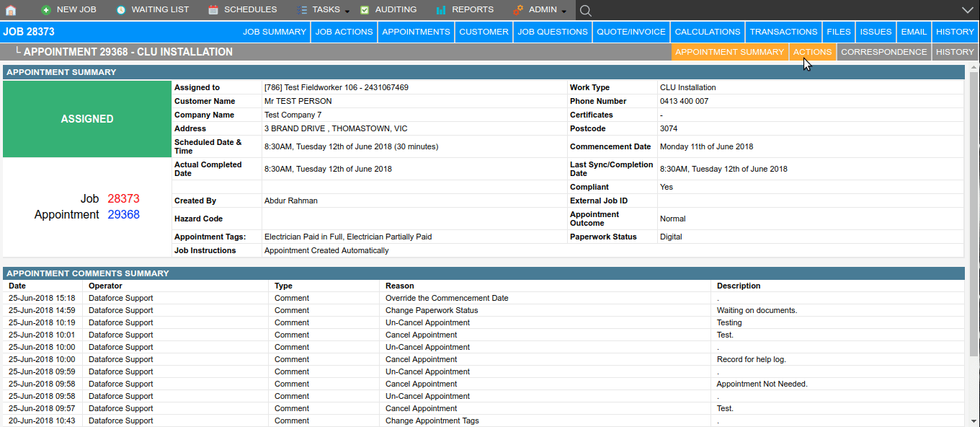Click the green Assigned status block
The height and width of the screenshot is (427, 980).
point(87,119)
